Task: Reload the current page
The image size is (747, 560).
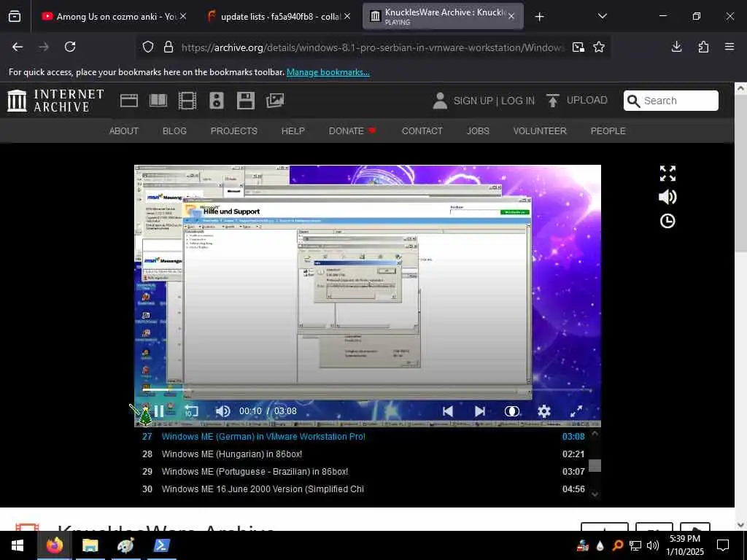Action: coord(70,47)
